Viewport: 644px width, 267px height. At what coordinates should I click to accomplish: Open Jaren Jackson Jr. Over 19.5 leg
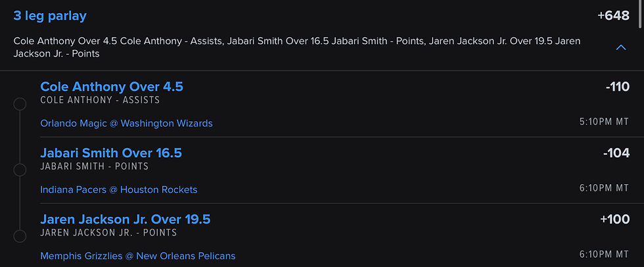[x=125, y=220]
